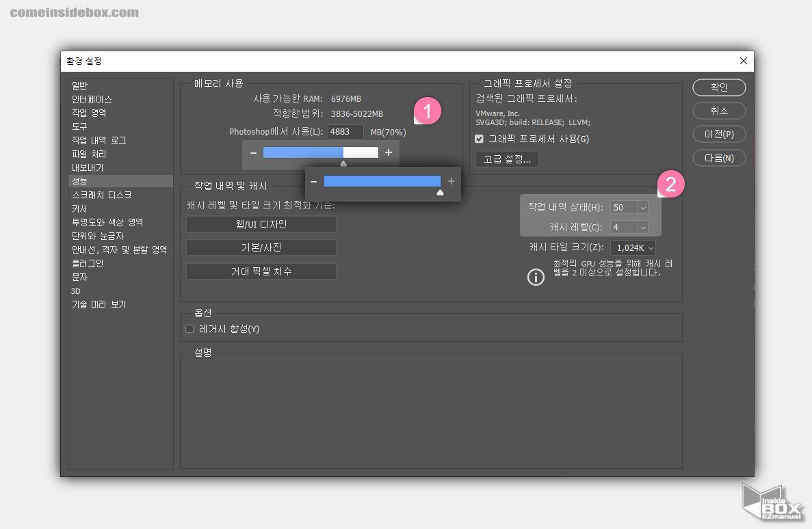Click the minus icon on the floating slider popup
The image size is (812, 529).
point(313,180)
